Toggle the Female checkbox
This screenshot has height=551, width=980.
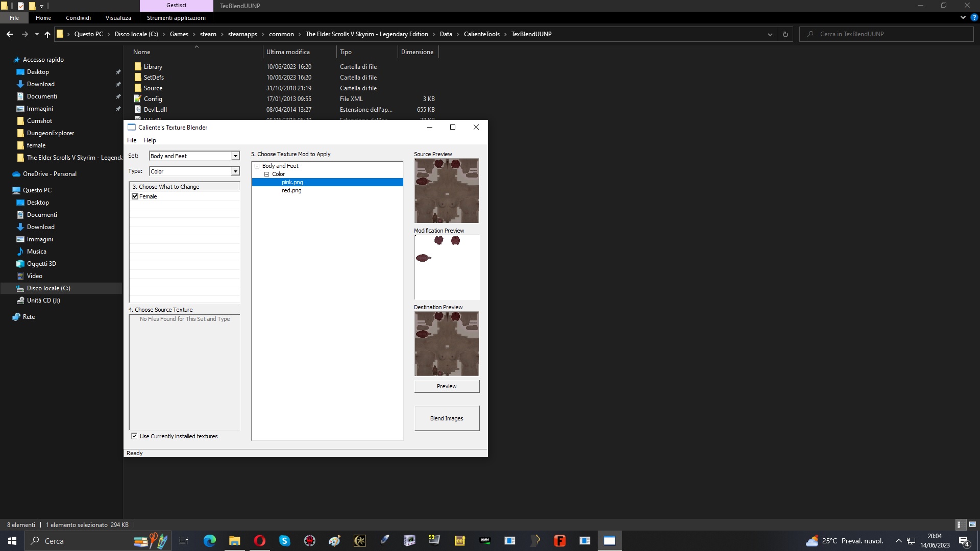coord(135,196)
